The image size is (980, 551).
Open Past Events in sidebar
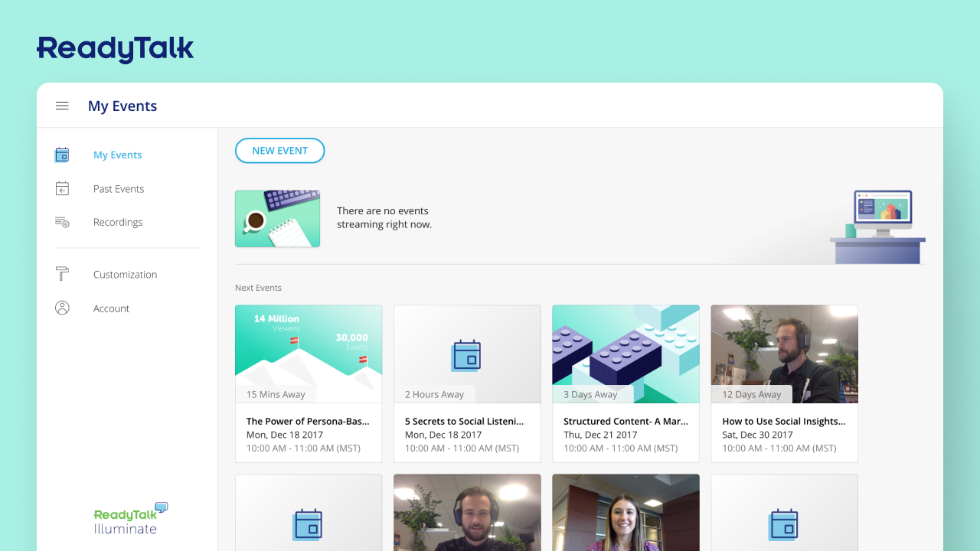tap(119, 188)
